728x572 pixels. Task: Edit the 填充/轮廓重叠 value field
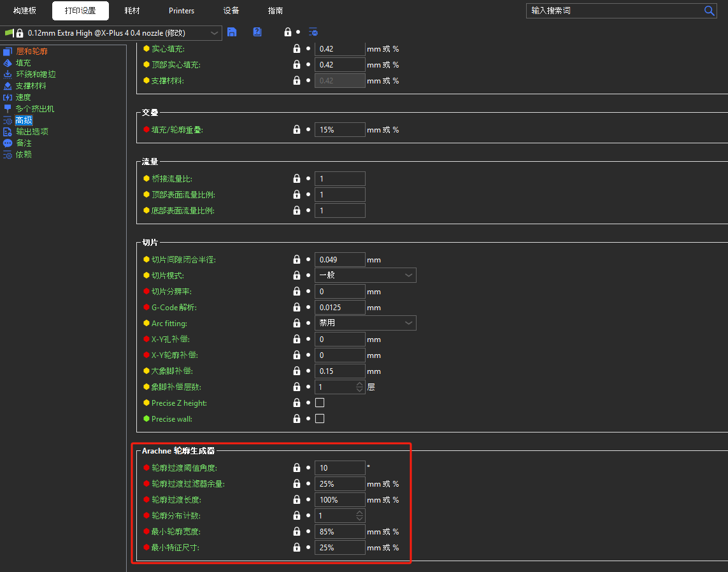[340, 129]
